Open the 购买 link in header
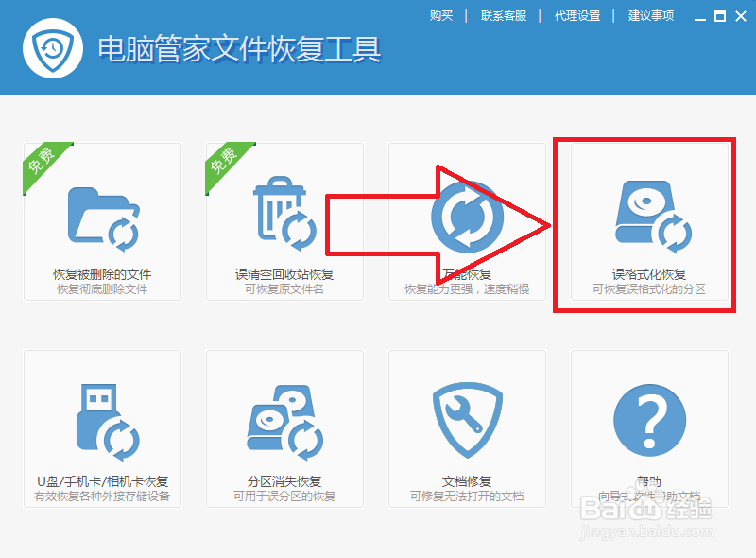The image size is (756, 558). (x=441, y=16)
